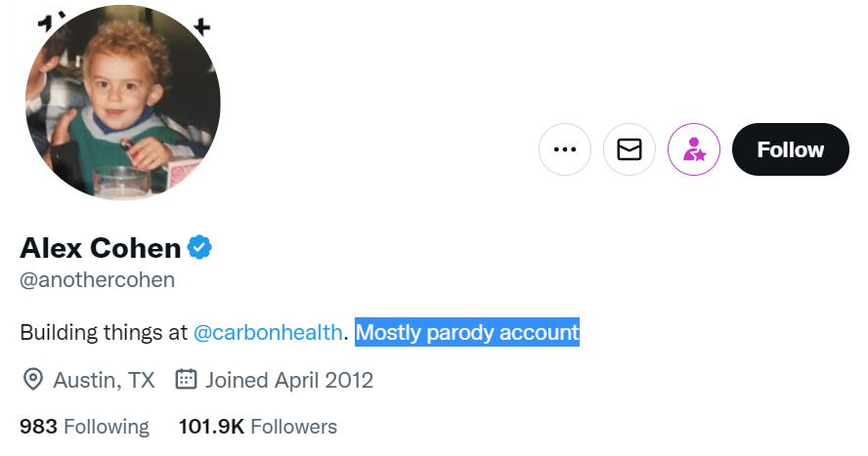Click the @anothercohen handle text
The image size is (868, 456).
pyautogui.click(x=98, y=280)
